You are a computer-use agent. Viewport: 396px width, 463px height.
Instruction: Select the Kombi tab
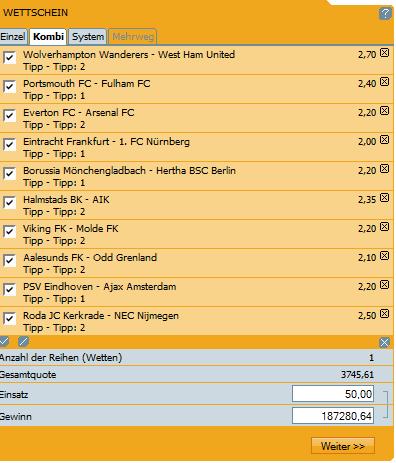click(48, 37)
